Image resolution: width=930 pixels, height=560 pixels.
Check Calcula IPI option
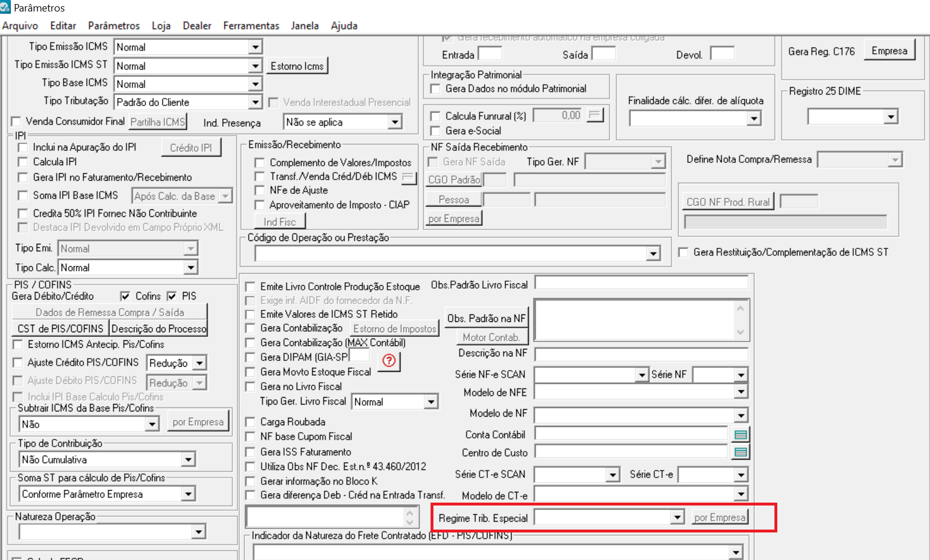click(x=23, y=162)
